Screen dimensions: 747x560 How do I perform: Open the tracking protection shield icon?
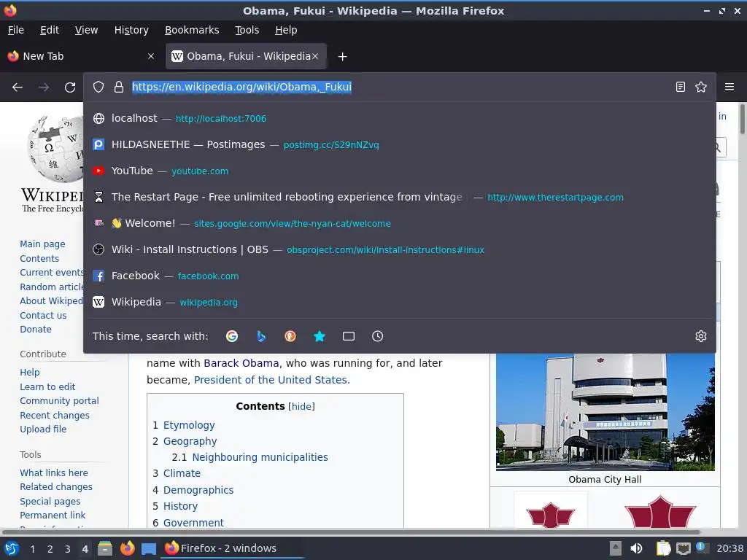click(x=98, y=87)
